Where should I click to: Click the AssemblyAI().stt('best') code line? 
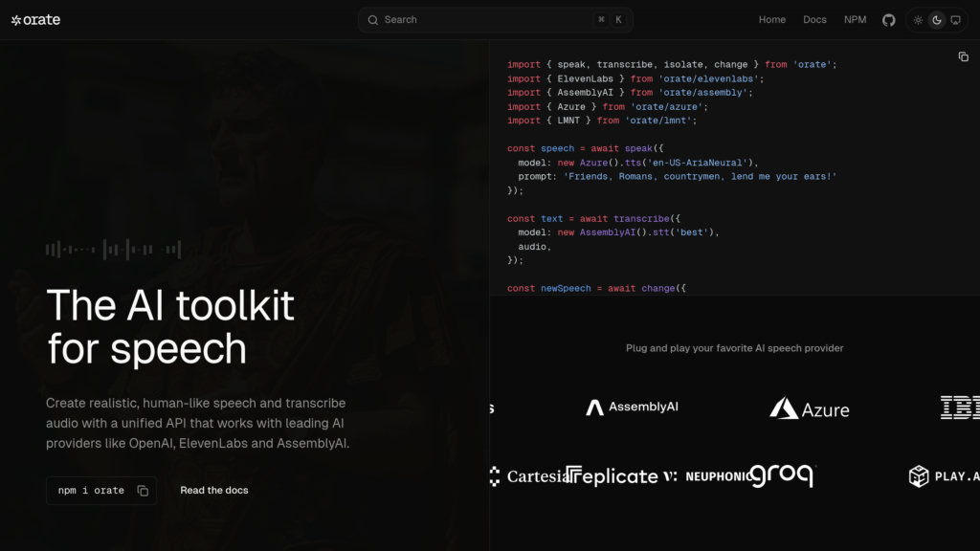619,232
